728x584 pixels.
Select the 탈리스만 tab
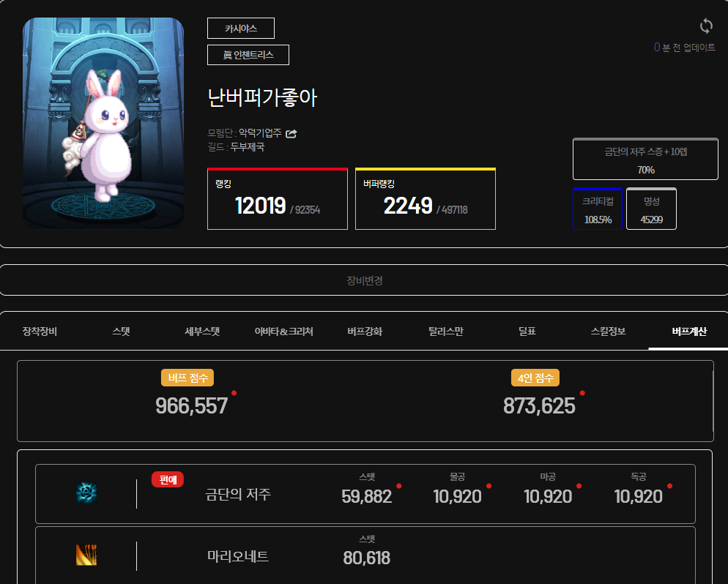click(445, 332)
